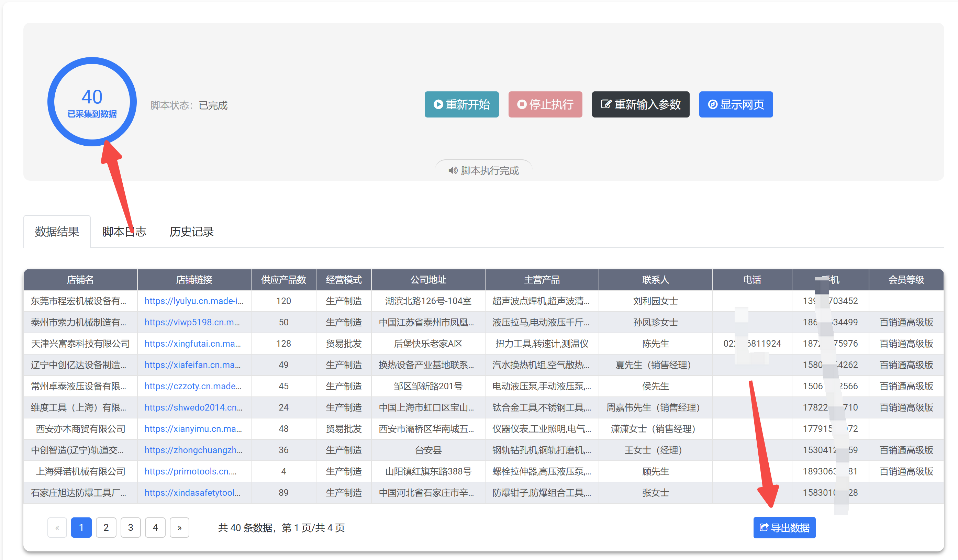Open the primotools.cn store link
This screenshot has width=958, height=560.
click(x=190, y=471)
